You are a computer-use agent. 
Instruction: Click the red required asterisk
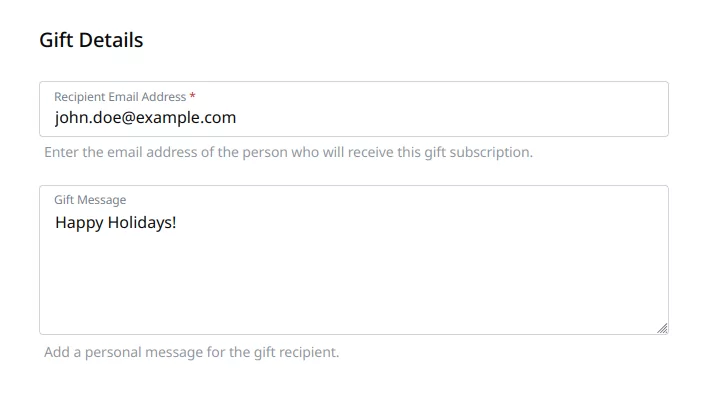[193, 97]
